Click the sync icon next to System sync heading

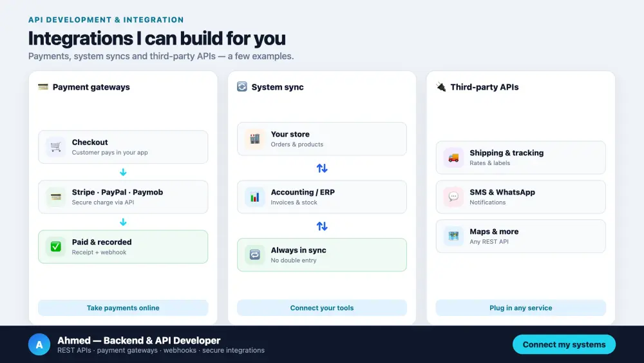[x=242, y=87]
